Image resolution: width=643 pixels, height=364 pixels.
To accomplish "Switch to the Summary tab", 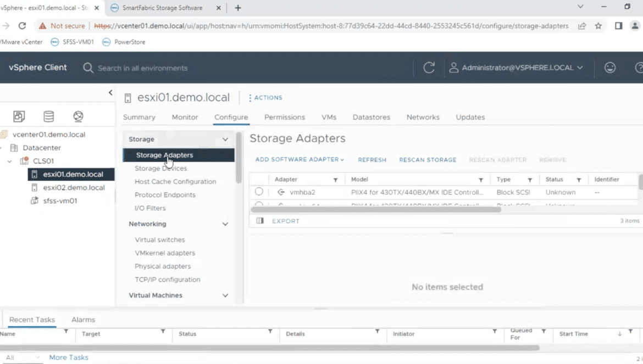I will 139,117.
